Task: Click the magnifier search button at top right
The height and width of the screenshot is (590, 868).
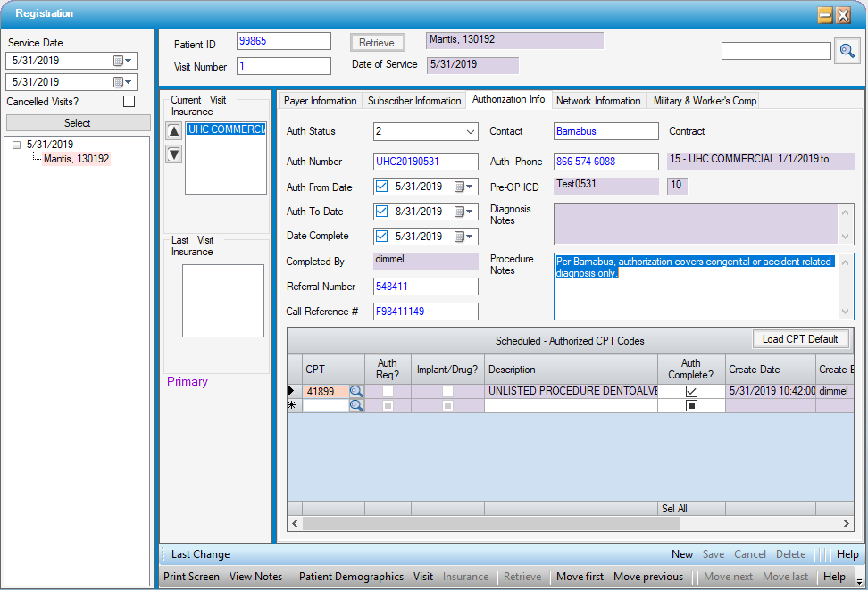Action: (847, 52)
